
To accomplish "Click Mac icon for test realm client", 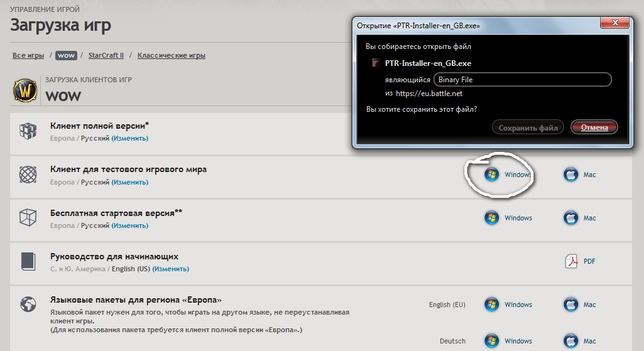I will point(570,175).
